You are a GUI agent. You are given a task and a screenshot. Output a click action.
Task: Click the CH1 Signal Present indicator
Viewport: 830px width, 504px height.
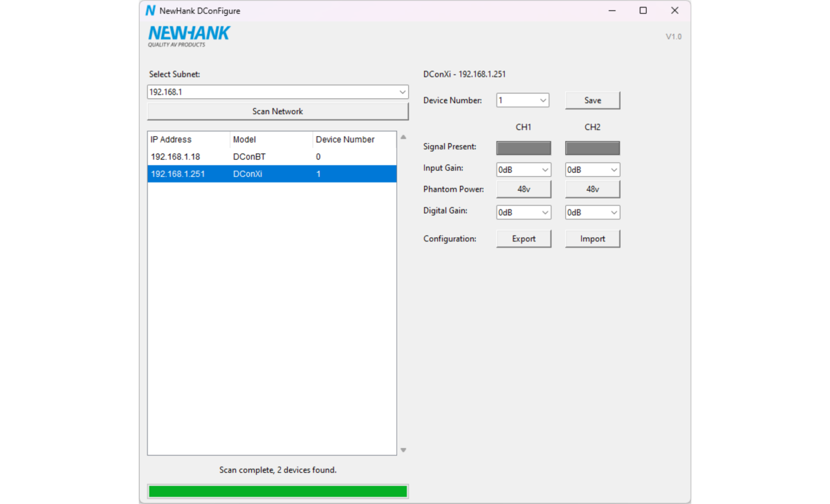click(x=523, y=147)
